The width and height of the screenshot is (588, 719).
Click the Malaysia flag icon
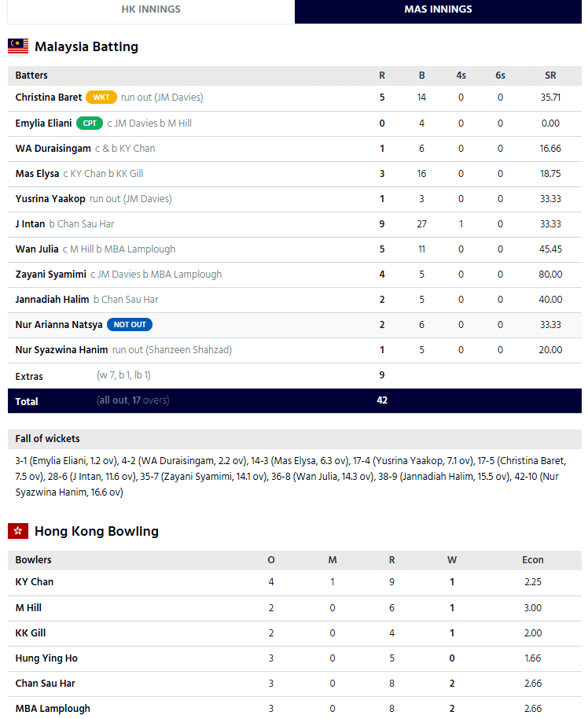(x=18, y=46)
